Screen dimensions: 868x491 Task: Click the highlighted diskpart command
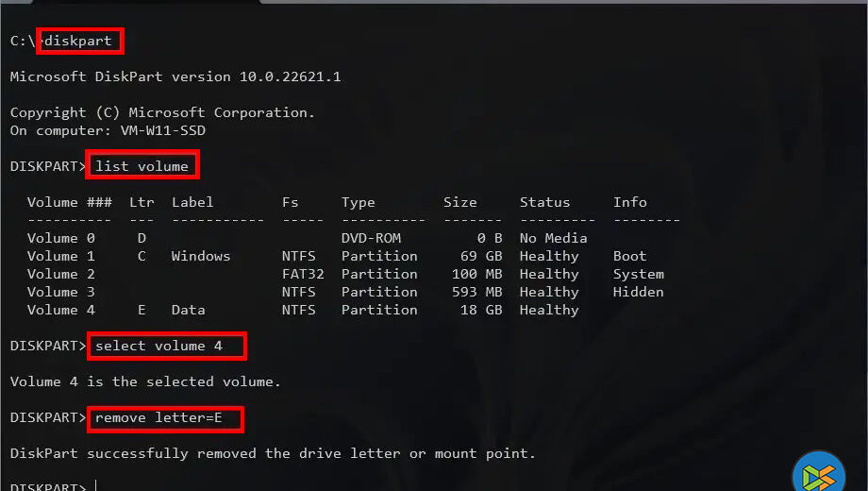(x=82, y=41)
